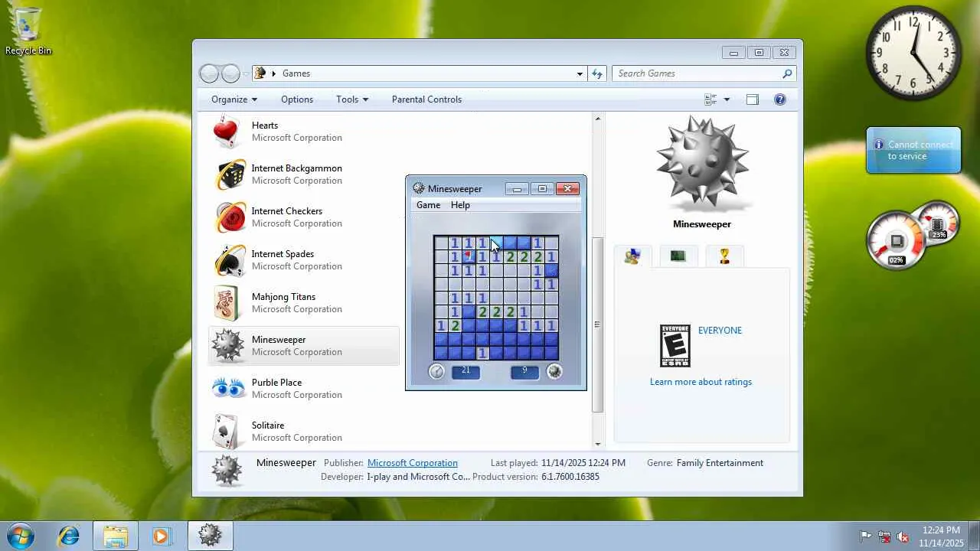Launch Internet Explorer from the taskbar
Viewport: 980px width, 551px height.
click(x=69, y=536)
